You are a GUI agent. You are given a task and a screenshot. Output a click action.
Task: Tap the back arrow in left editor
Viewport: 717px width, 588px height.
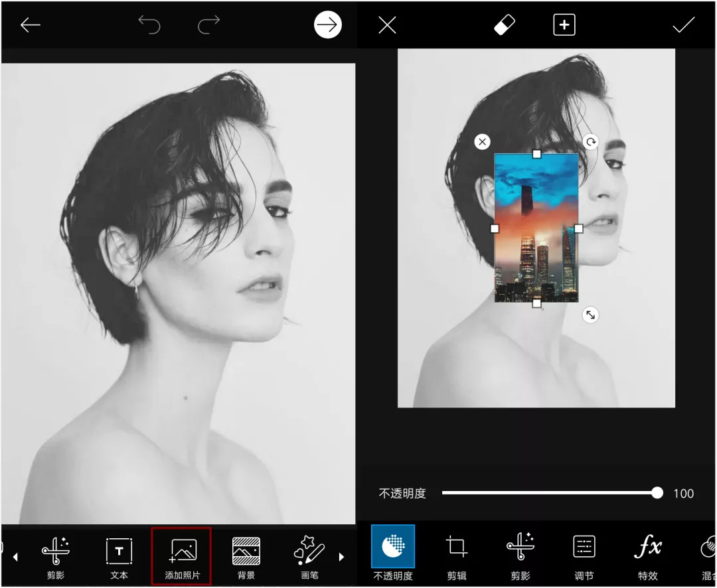[x=31, y=25]
